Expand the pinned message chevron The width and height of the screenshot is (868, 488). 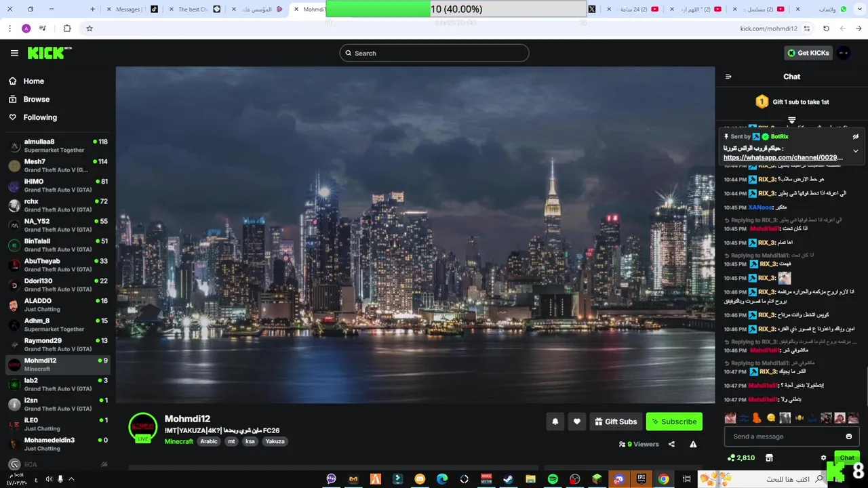tap(856, 151)
